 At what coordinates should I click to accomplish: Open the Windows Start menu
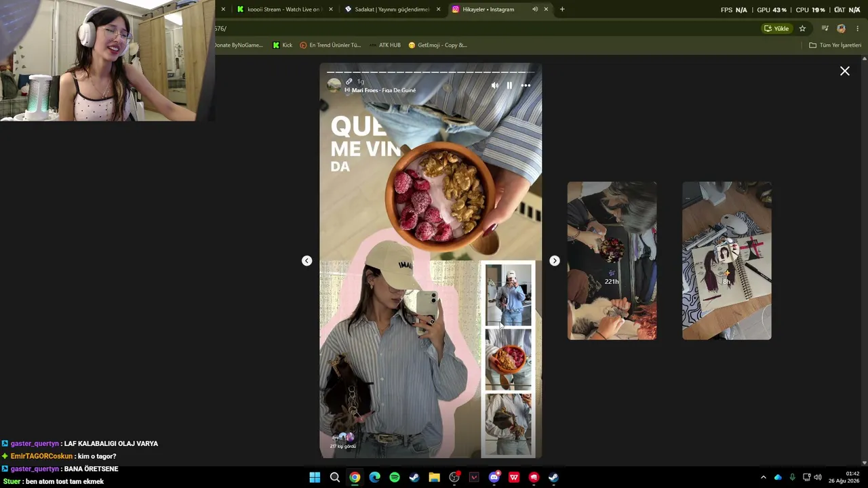(x=315, y=477)
